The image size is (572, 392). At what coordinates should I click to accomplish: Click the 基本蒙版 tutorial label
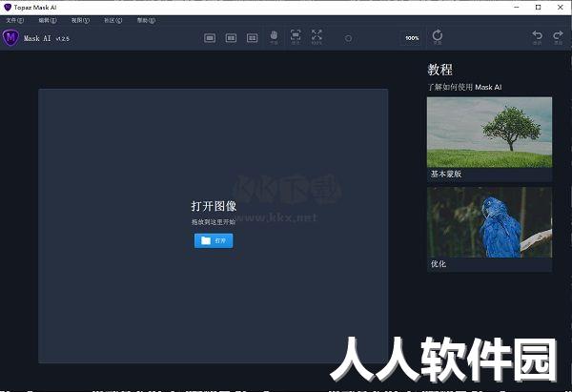pyautogui.click(x=446, y=175)
